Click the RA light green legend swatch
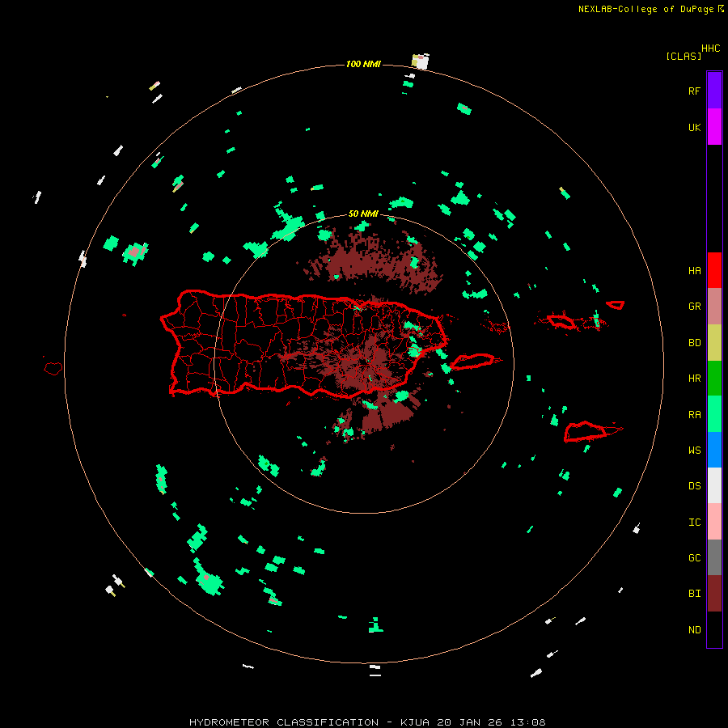 pos(714,414)
